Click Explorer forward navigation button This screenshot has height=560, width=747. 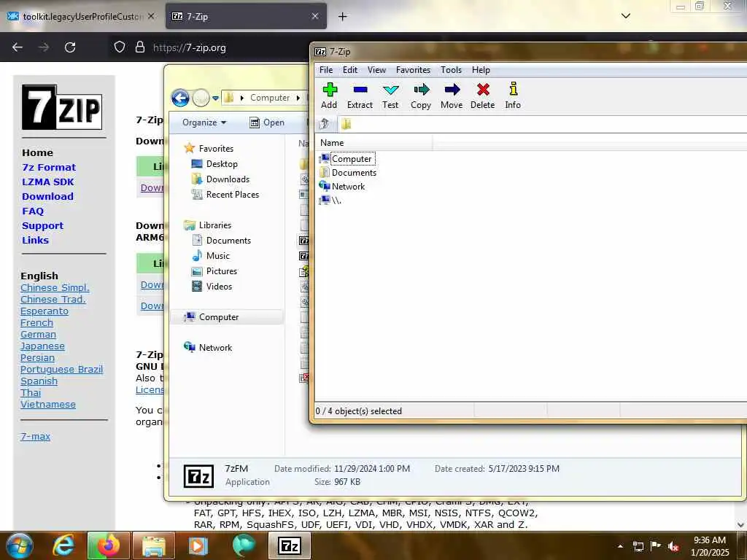coord(201,98)
